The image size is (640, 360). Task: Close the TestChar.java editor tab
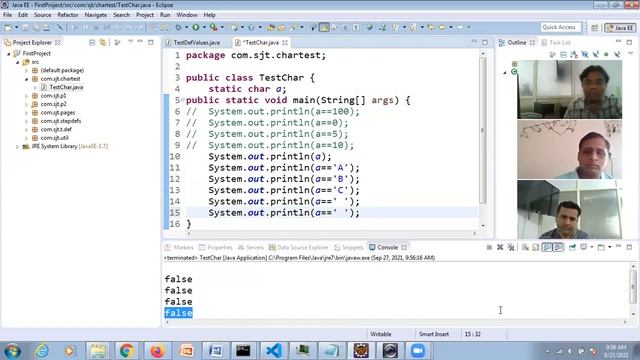[285, 42]
